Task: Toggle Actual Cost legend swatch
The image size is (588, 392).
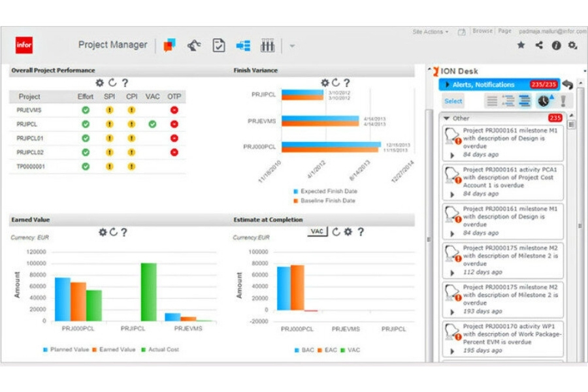Action: pos(143,350)
